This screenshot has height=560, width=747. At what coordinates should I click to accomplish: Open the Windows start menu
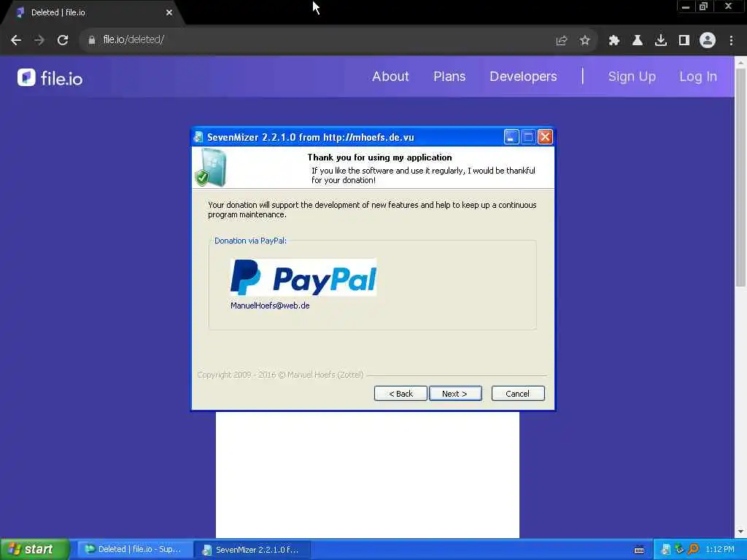(34, 549)
